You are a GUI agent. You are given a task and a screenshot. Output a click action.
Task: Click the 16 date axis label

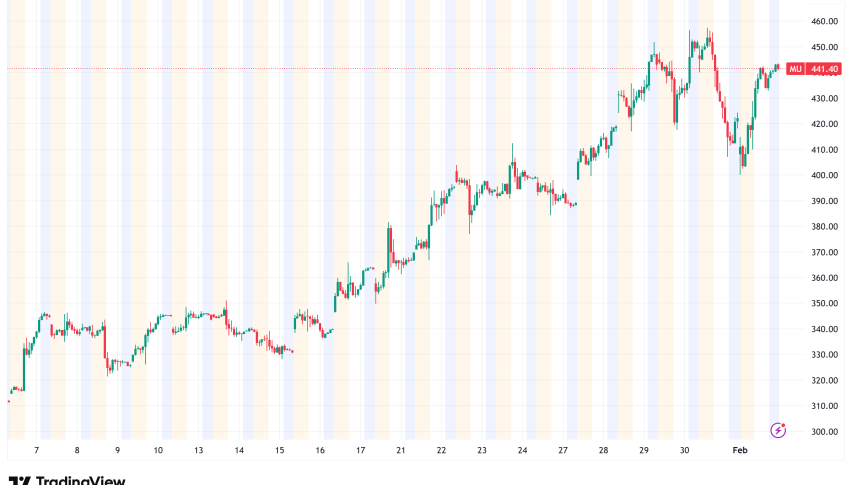tap(318, 451)
